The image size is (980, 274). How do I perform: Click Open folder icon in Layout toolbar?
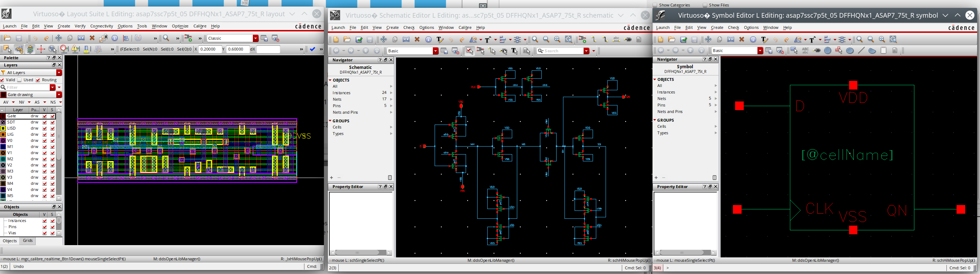(x=7, y=38)
